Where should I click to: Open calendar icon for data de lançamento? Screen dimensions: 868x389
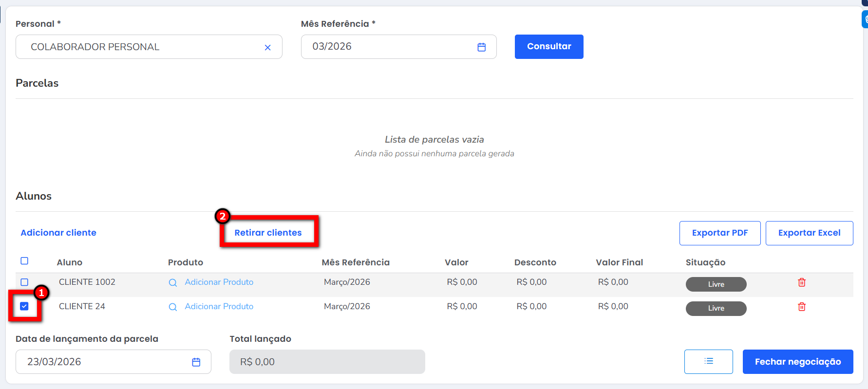pos(196,362)
